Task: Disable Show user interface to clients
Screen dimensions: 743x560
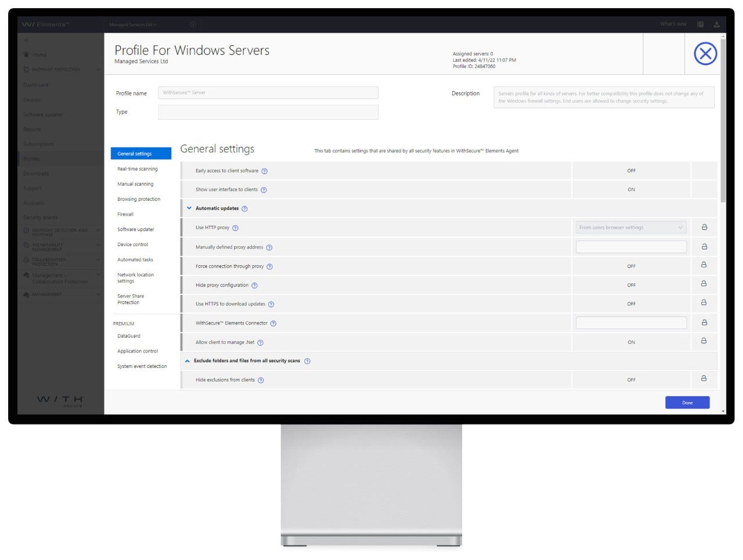Action: pyautogui.click(x=631, y=189)
